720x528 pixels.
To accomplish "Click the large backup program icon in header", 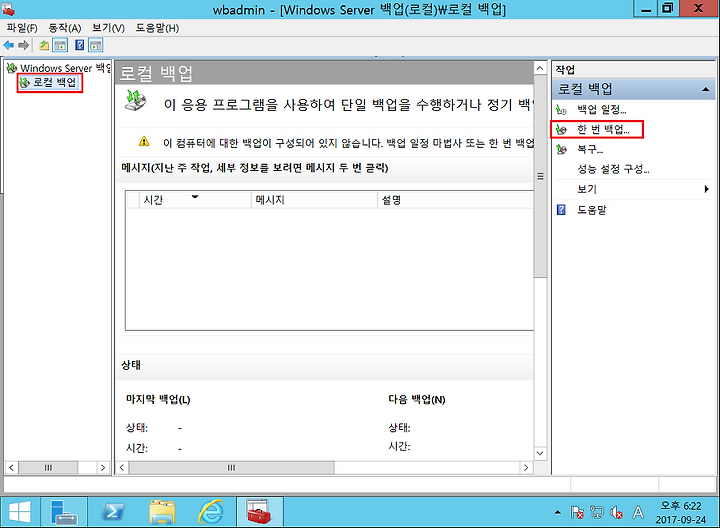I will (135, 101).
